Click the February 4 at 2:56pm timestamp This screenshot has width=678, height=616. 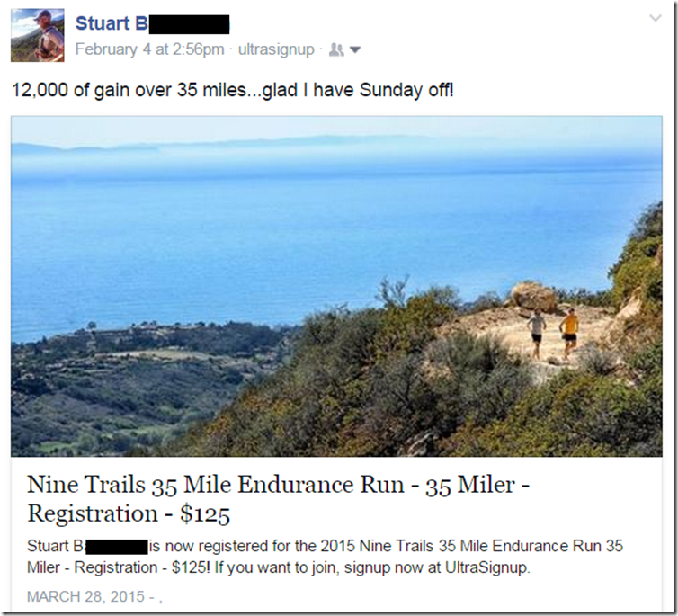click(x=149, y=49)
